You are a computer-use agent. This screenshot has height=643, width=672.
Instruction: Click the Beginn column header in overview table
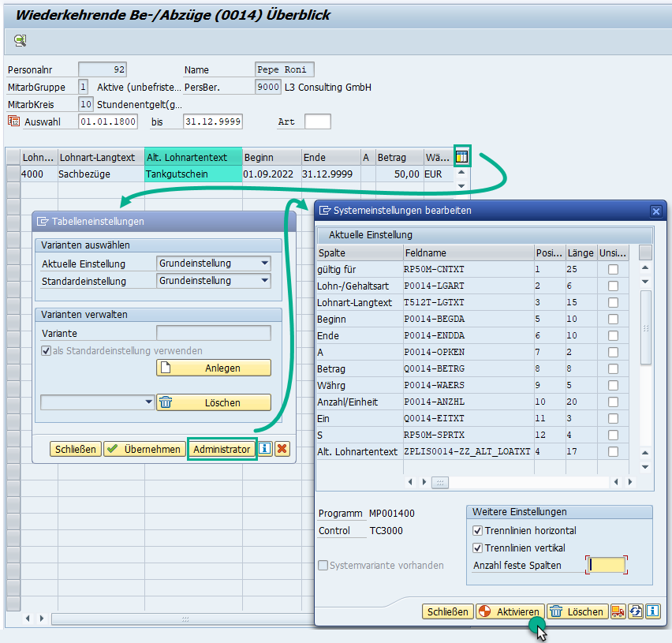[x=272, y=157]
